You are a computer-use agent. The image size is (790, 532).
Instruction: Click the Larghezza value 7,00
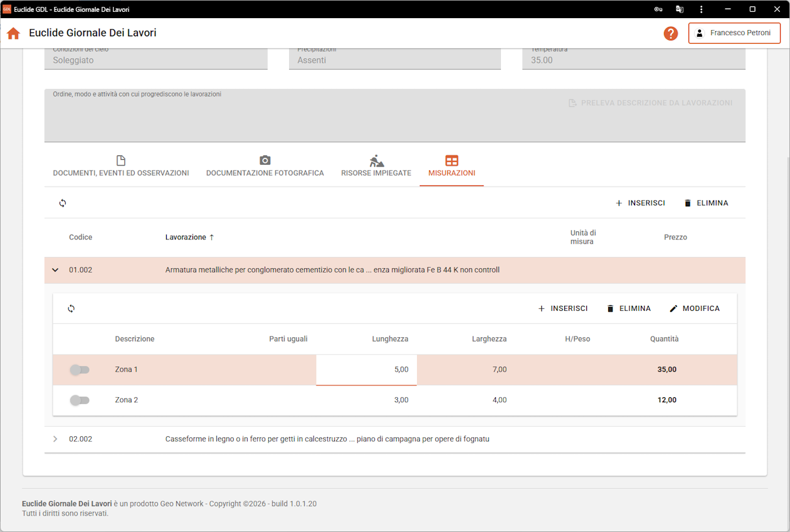pyautogui.click(x=499, y=370)
